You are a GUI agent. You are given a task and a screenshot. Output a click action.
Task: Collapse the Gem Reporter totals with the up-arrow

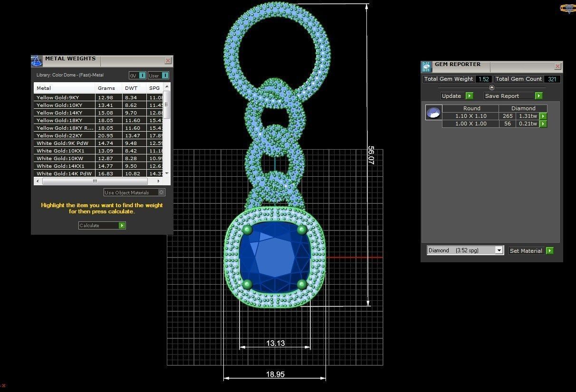point(492,87)
